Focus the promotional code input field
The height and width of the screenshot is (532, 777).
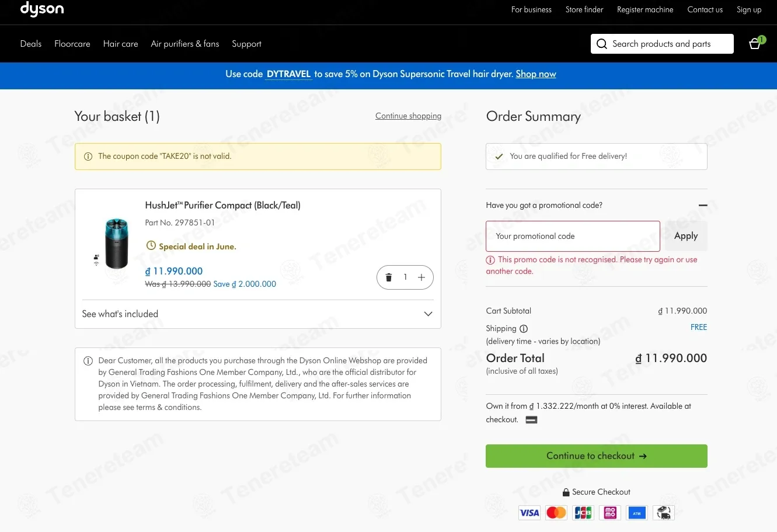(x=573, y=236)
